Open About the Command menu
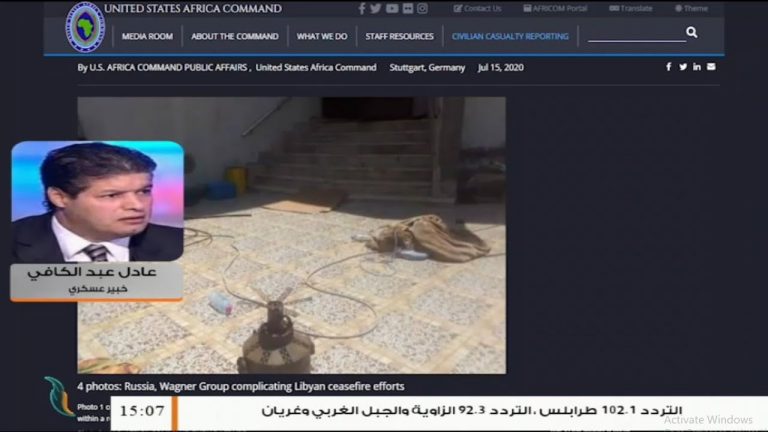The height and width of the screenshot is (432, 768). [235, 36]
